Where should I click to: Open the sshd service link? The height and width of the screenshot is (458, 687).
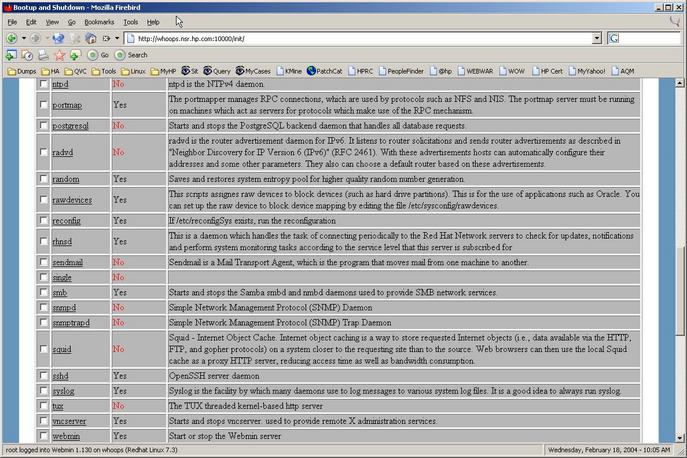pyautogui.click(x=61, y=375)
